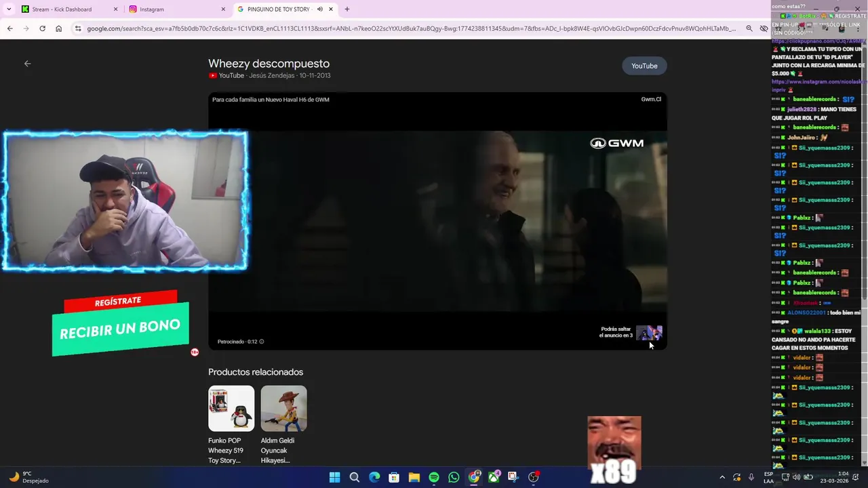Click the JohnJairo chat username
This screenshot has height=488, width=868.
pos(802,138)
